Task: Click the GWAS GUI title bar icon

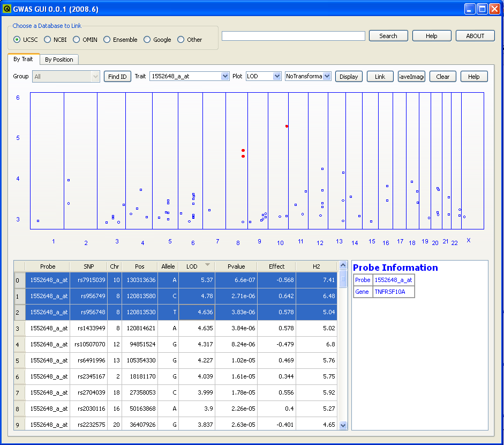Action: (x=7, y=9)
